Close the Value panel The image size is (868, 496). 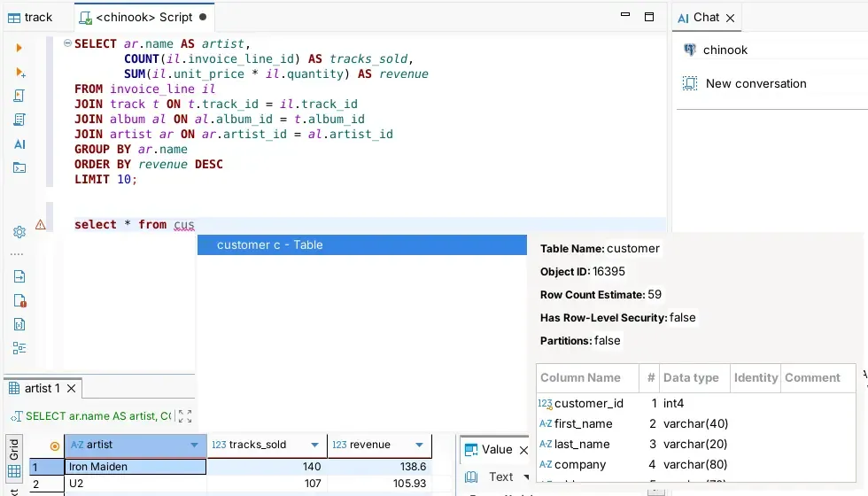point(523,450)
